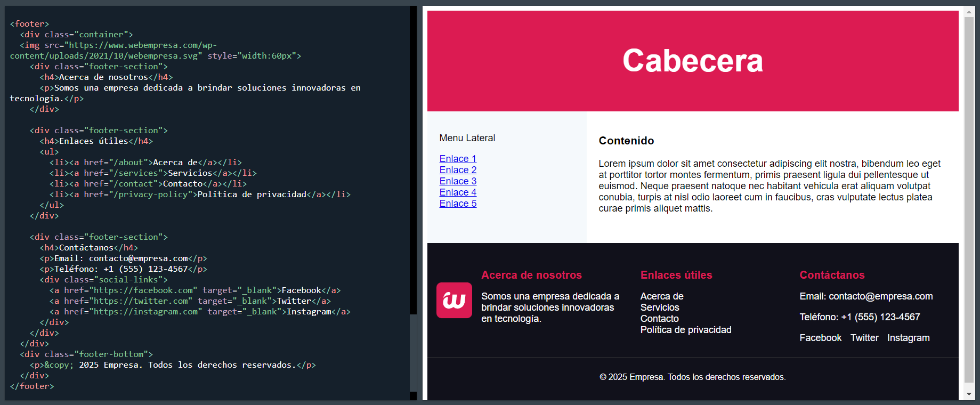Click the '© 2025 Empresa' copyright line
Screen dimensions: 980x405
pyautogui.click(x=693, y=377)
